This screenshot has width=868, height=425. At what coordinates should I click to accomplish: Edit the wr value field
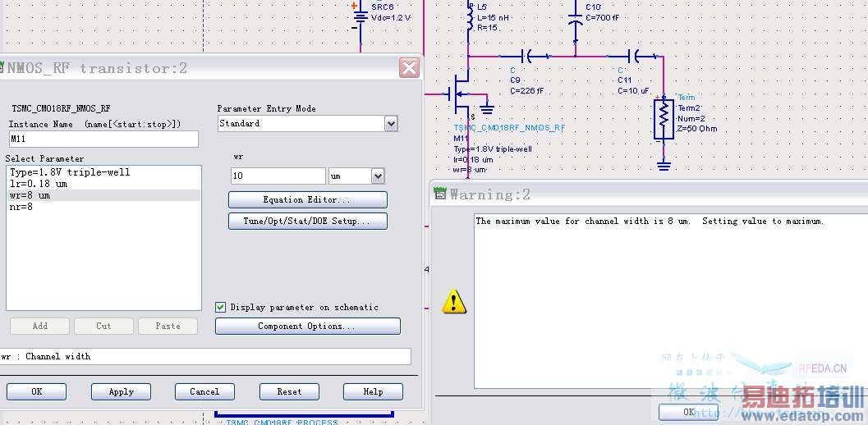[x=278, y=176]
